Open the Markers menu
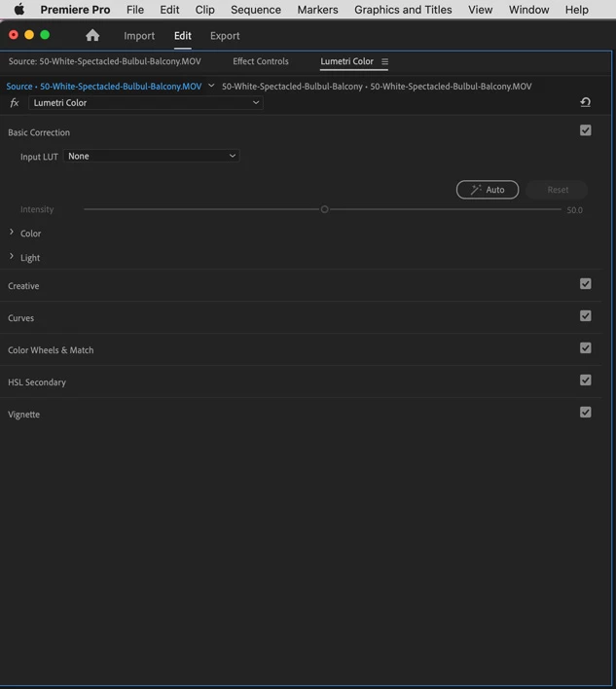This screenshot has height=689, width=616. tap(317, 9)
